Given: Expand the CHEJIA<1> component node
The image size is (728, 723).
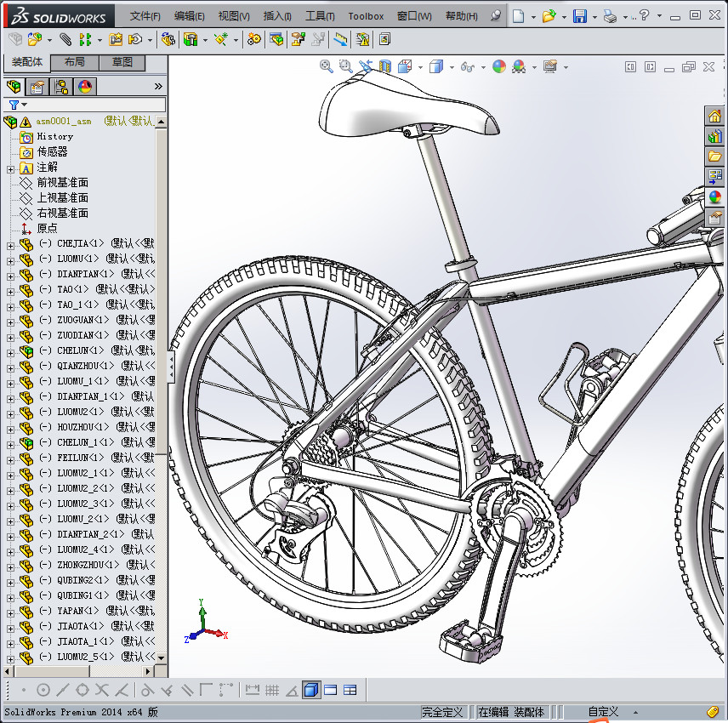Looking at the screenshot, I should point(10,246).
